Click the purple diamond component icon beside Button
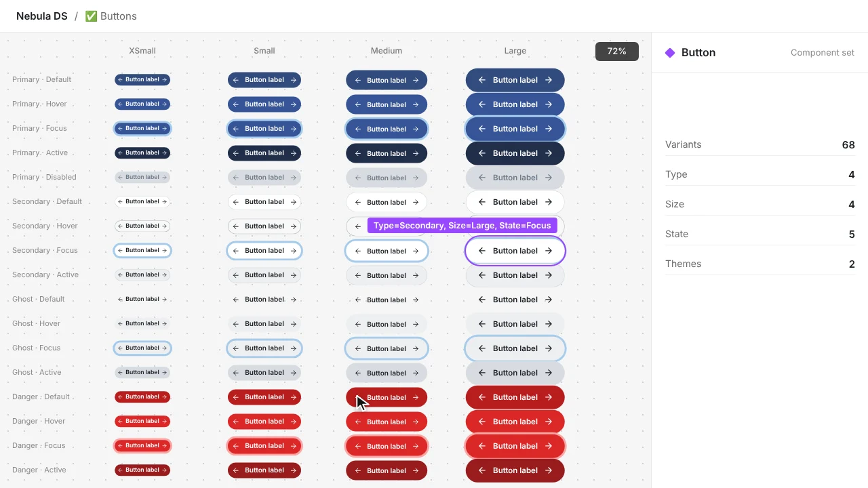Screen dimensions: 868x488 pyautogui.click(x=670, y=53)
